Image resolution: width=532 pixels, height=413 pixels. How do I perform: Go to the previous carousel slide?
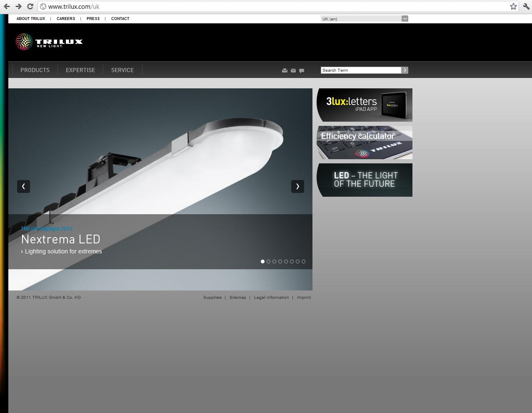[23, 186]
